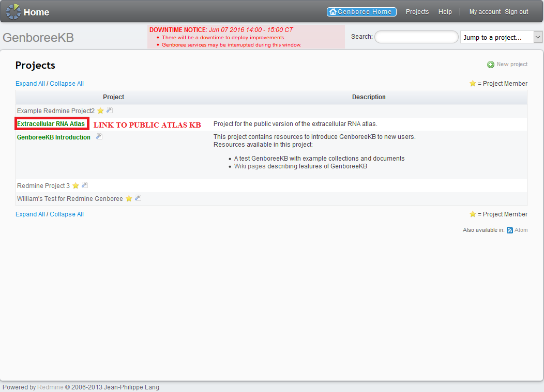Open the Projects menu in top bar
Viewport: 544px width, 392px height.
coord(417,12)
